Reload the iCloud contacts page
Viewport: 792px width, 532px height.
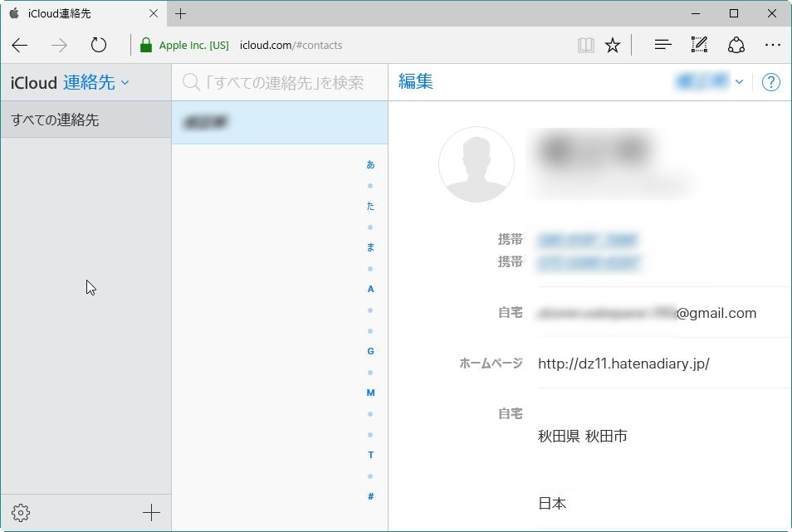pos(99,46)
